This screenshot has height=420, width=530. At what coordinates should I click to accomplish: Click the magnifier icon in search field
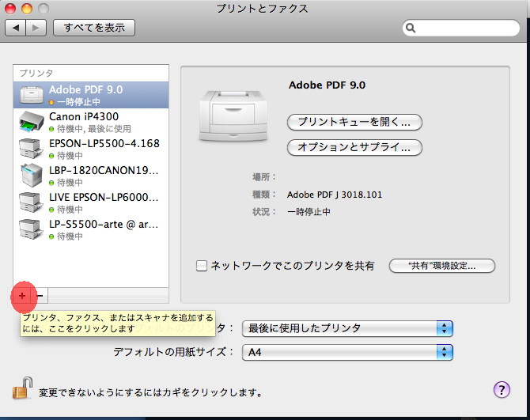[411, 28]
